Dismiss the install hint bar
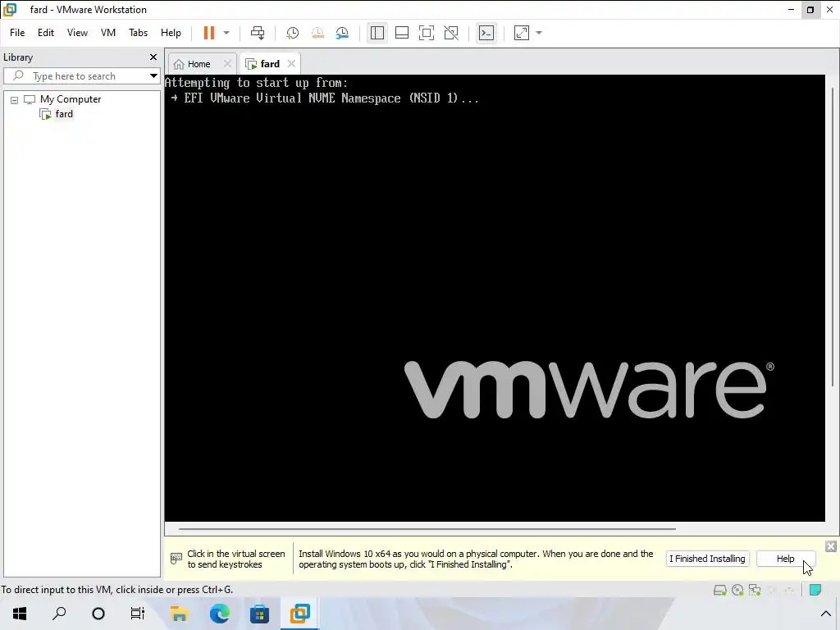Image resolution: width=840 pixels, height=630 pixels. [831, 546]
